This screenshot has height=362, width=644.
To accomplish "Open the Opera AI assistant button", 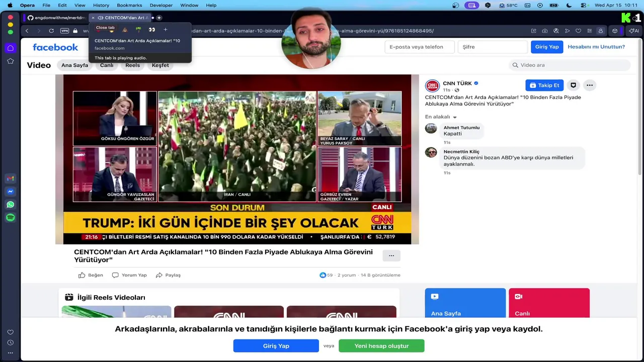I will pos(634,31).
